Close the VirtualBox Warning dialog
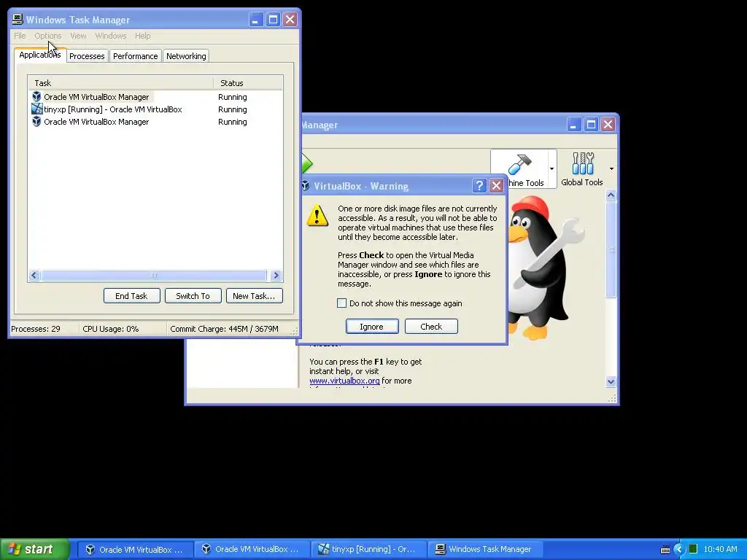Image resolution: width=747 pixels, height=560 pixels. tap(496, 186)
